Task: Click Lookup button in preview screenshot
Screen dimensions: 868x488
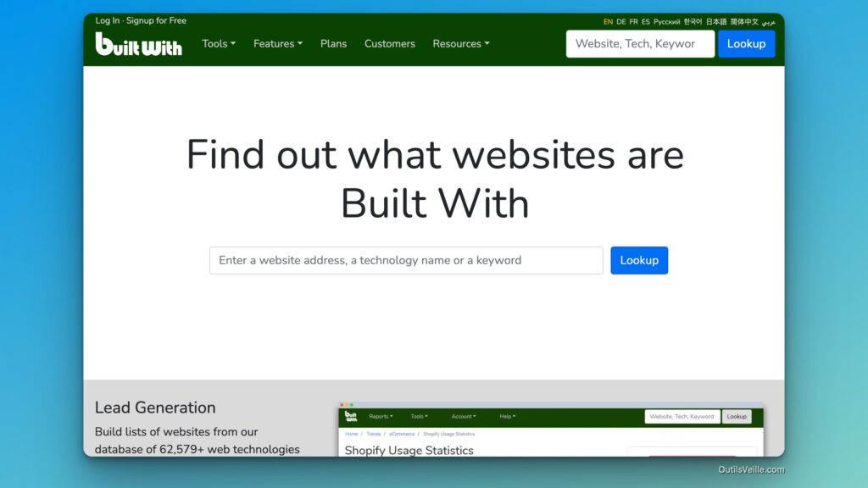Action: tap(737, 417)
